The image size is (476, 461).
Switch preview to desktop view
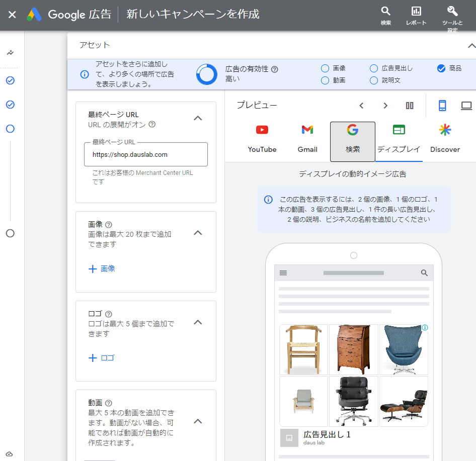(466, 106)
